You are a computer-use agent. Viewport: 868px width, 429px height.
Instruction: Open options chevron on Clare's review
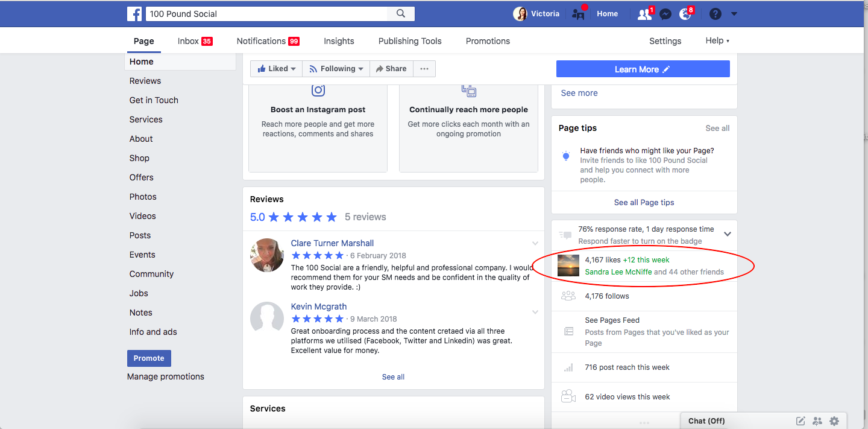(535, 244)
